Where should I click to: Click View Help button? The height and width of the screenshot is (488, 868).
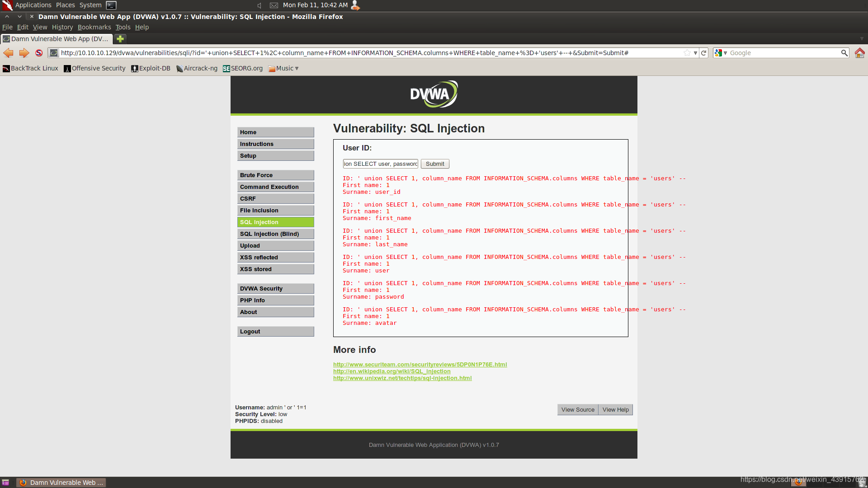(615, 409)
